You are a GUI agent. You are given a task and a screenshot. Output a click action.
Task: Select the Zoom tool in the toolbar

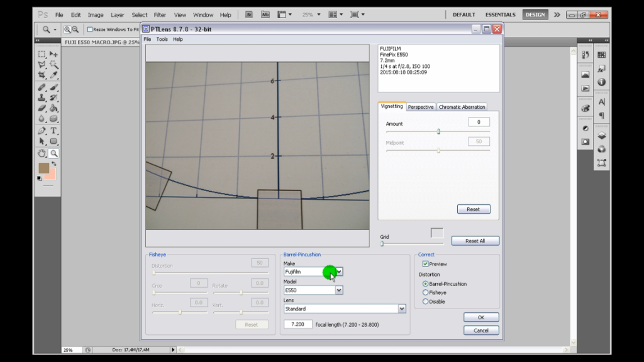[x=53, y=153]
